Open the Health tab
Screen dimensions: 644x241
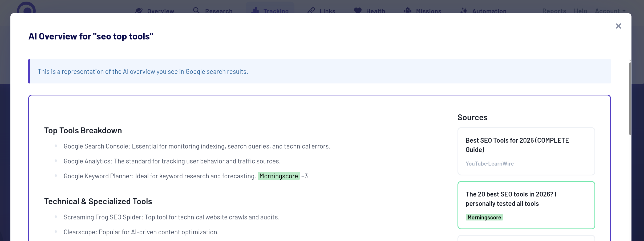(370, 11)
